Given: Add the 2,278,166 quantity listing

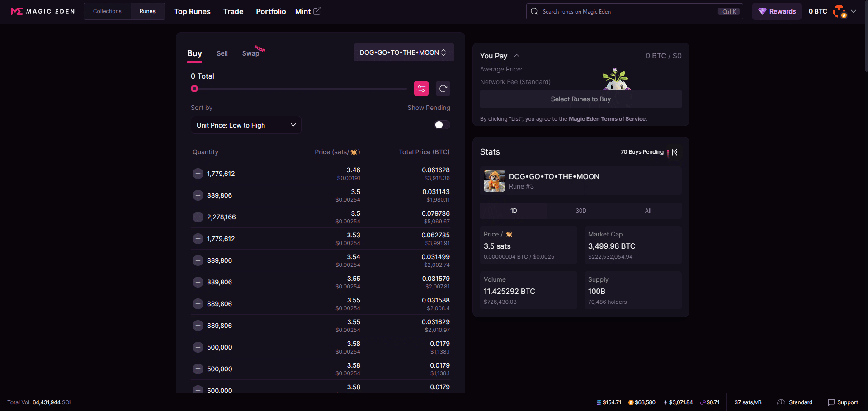Looking at the screenshot, I should 198,217.
